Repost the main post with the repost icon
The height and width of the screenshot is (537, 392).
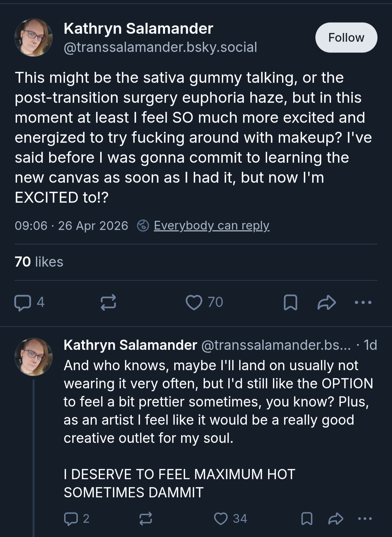[x=108, y=302]
